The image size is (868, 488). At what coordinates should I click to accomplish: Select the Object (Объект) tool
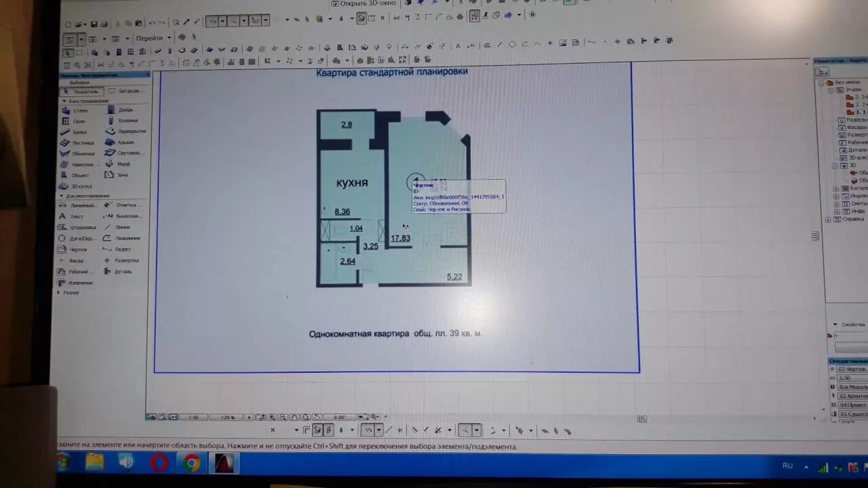pyautogui.click(x=75, y=175)
